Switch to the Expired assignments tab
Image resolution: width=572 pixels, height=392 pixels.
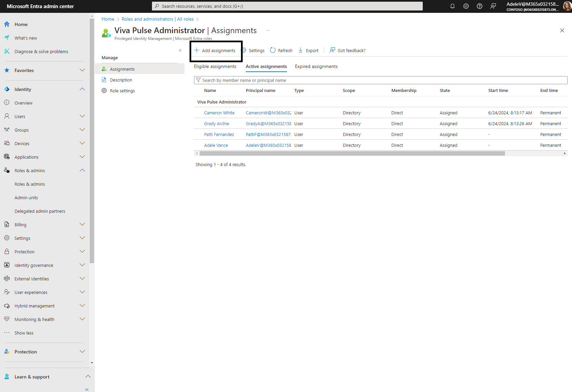click(x=316, y=67)
